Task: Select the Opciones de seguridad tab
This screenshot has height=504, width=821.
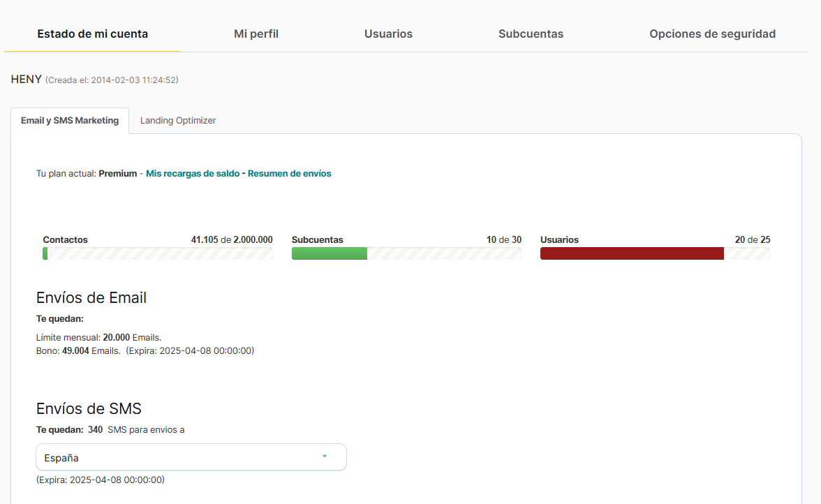Action: pos(712,34)
